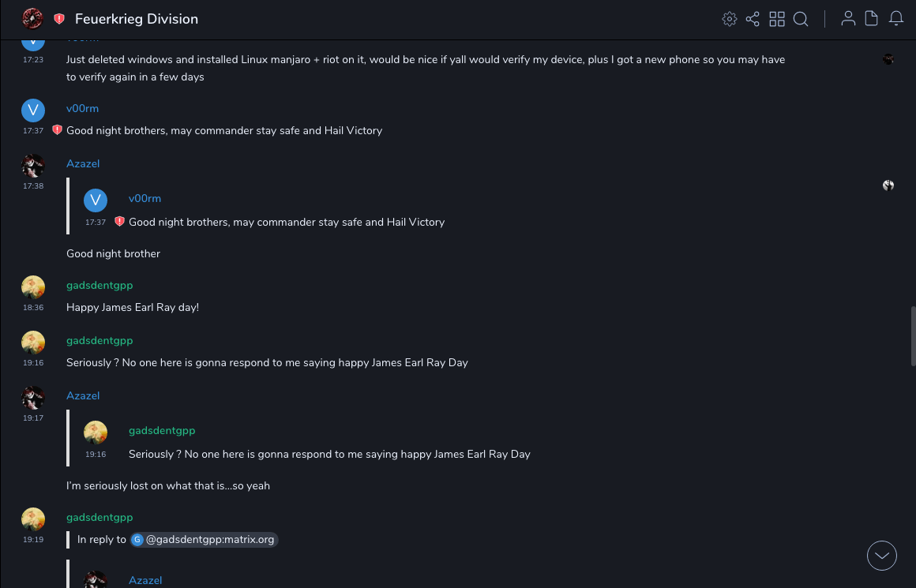This screenshot has height=588, width=916.
Task: Click the room title in the header
Action: click(x=137, y=19)
